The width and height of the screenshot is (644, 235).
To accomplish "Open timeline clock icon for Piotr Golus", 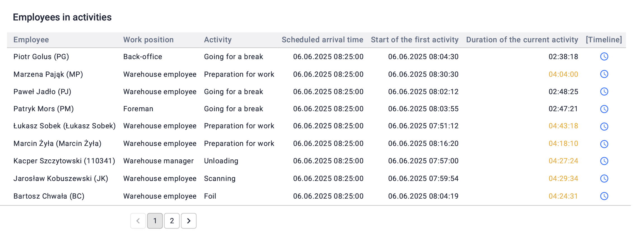I will (x=604, y=57).
